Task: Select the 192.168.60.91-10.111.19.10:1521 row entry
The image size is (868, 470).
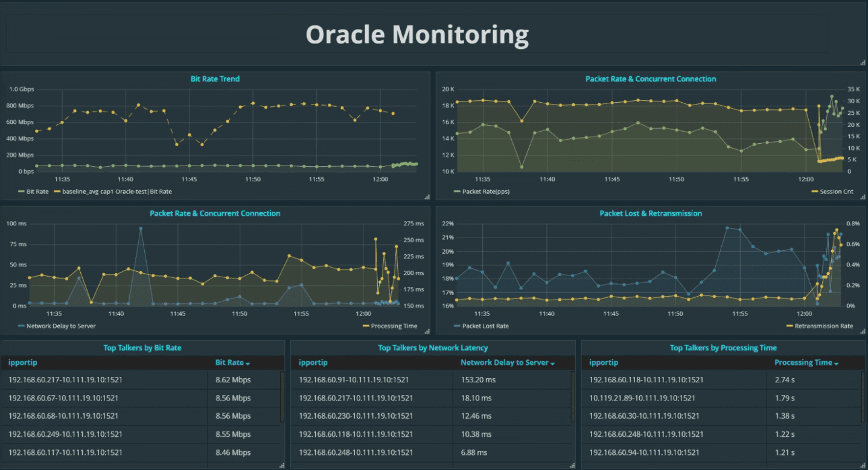Action: (354, 380)
